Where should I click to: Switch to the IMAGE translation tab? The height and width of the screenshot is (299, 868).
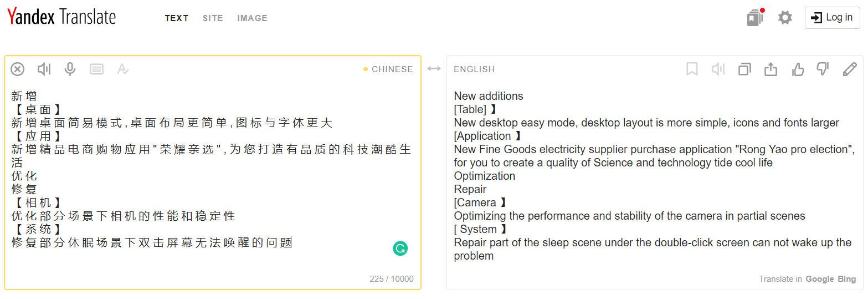(x=252, y=18)
